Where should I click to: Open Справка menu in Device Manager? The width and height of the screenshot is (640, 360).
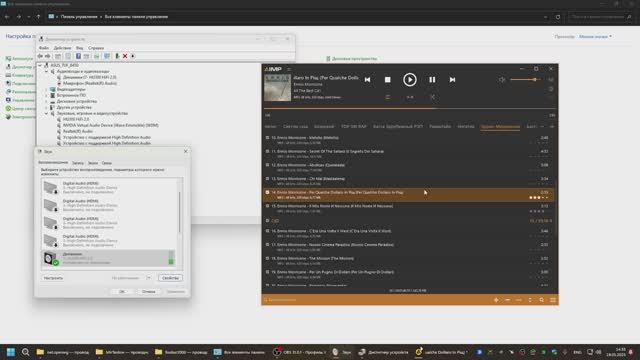[96, 48]
